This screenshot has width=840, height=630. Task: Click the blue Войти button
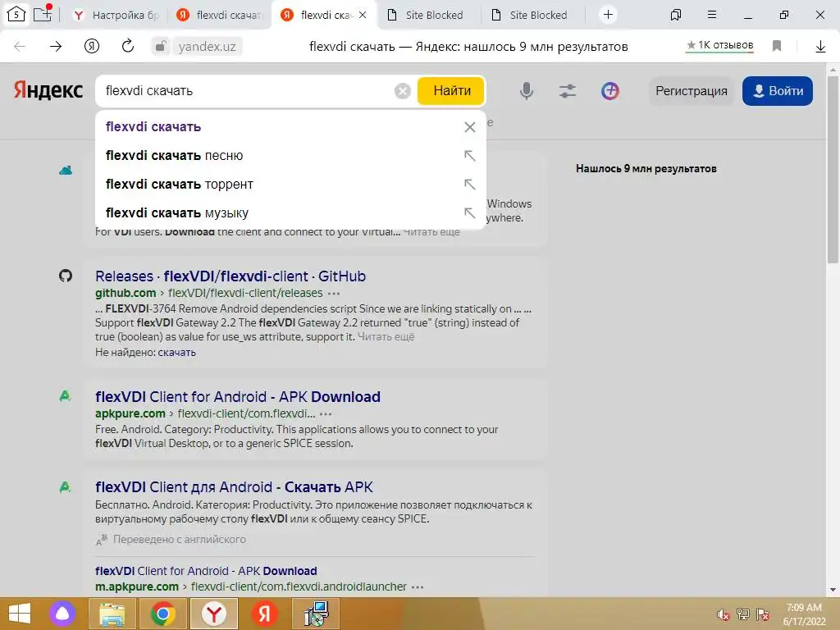click(x=778, y=91)
